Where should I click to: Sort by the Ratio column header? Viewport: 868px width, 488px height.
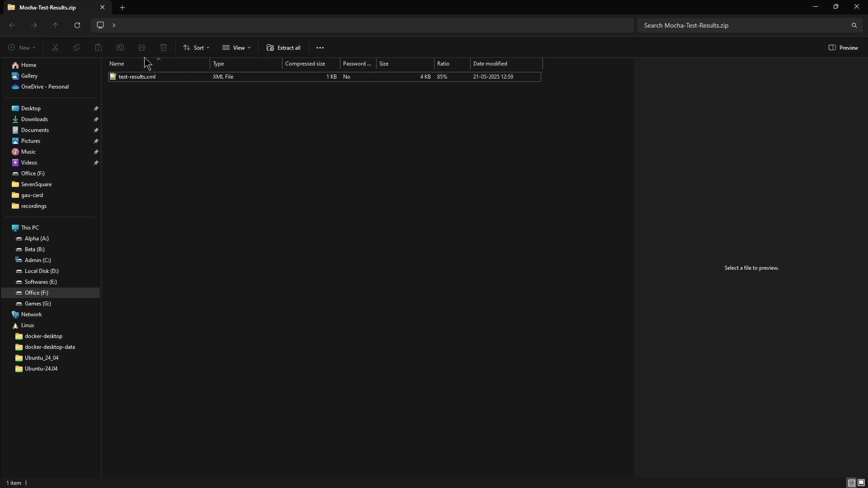[x=453, y=64]
